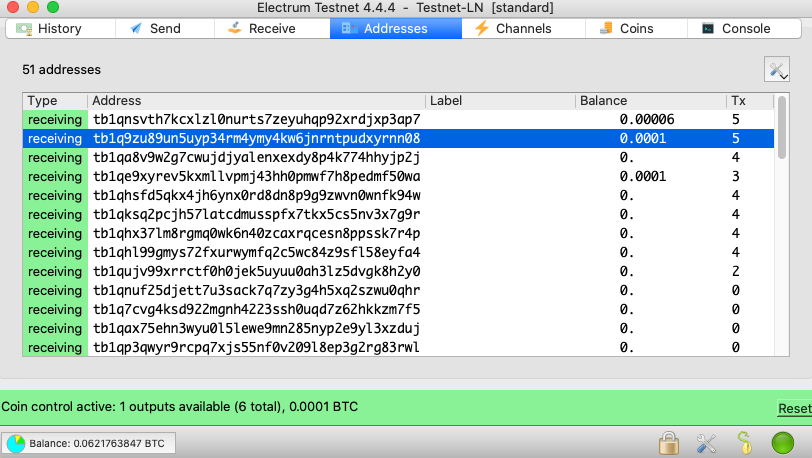Screen dimensions: 812x458
Task: Sort addresses by the Balance column header
Action: tap(650, 101)
